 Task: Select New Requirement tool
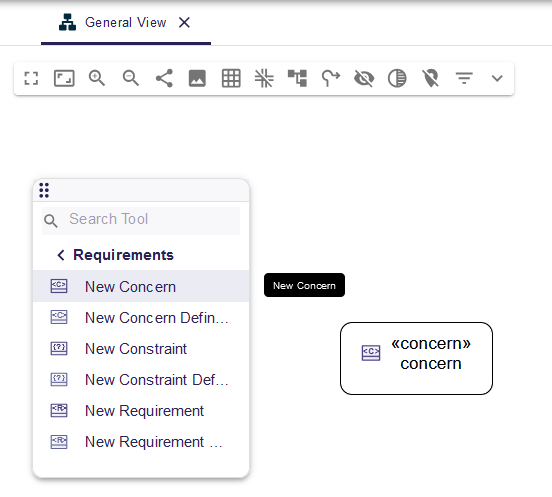tap(141, 410)
